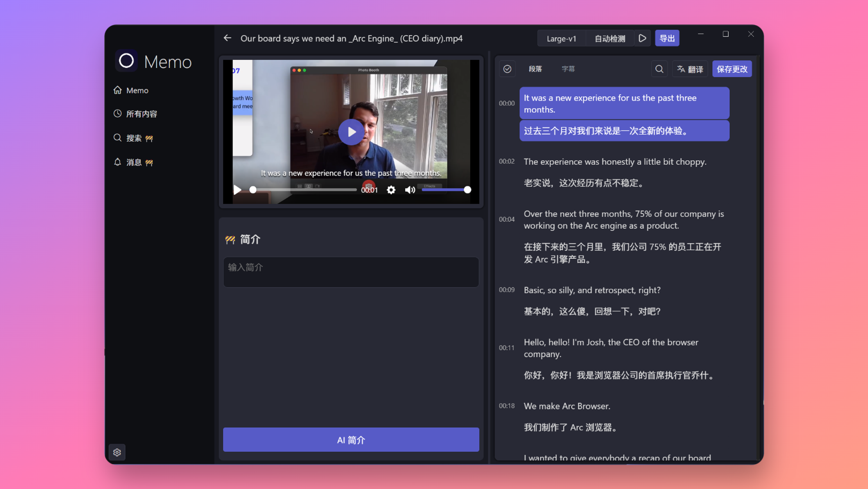868x489 pixels.
Task: Click the video preview frame
Action: [351, 132]
